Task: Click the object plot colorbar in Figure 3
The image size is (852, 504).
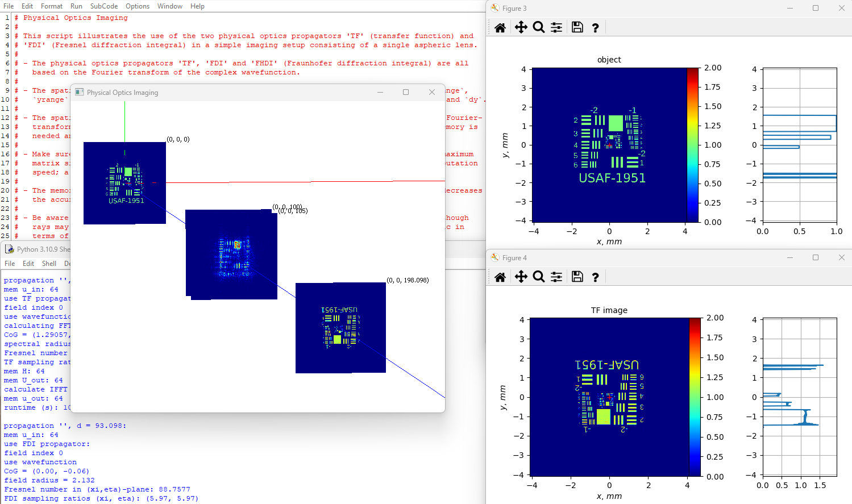Action: [x=692, y=145]
